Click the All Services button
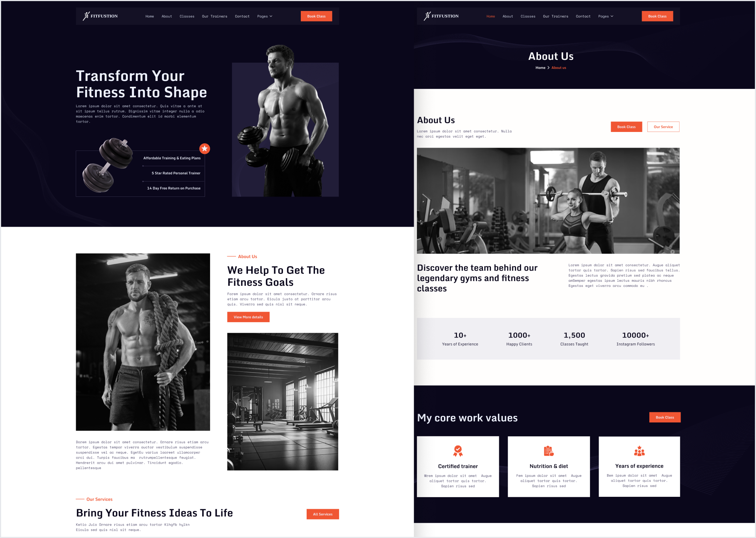This screenshot has height=538, width=756. coord(323,514)
